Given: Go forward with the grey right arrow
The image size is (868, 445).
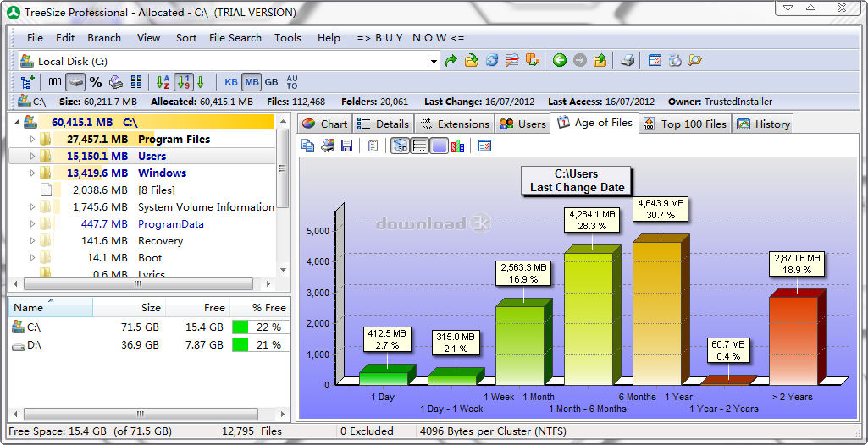Looking at the screenshot, I should [x=579, y=61].
